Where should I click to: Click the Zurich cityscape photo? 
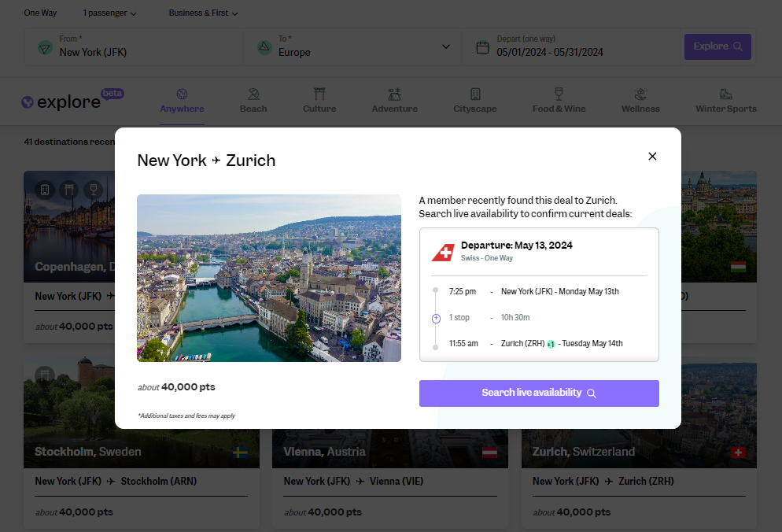tap(269, 277)
